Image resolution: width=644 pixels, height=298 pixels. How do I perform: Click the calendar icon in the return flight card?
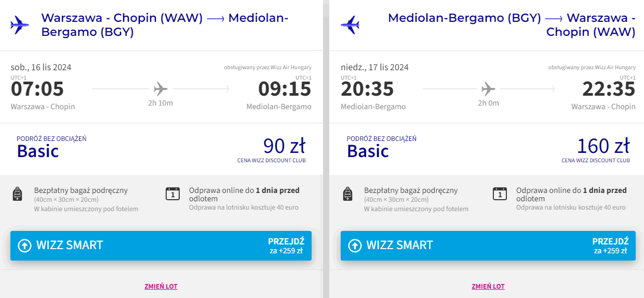coord(500,194)
